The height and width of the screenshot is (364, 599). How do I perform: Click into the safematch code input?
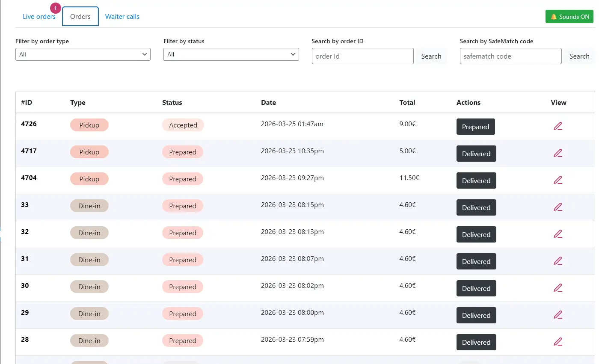point(510,56)
